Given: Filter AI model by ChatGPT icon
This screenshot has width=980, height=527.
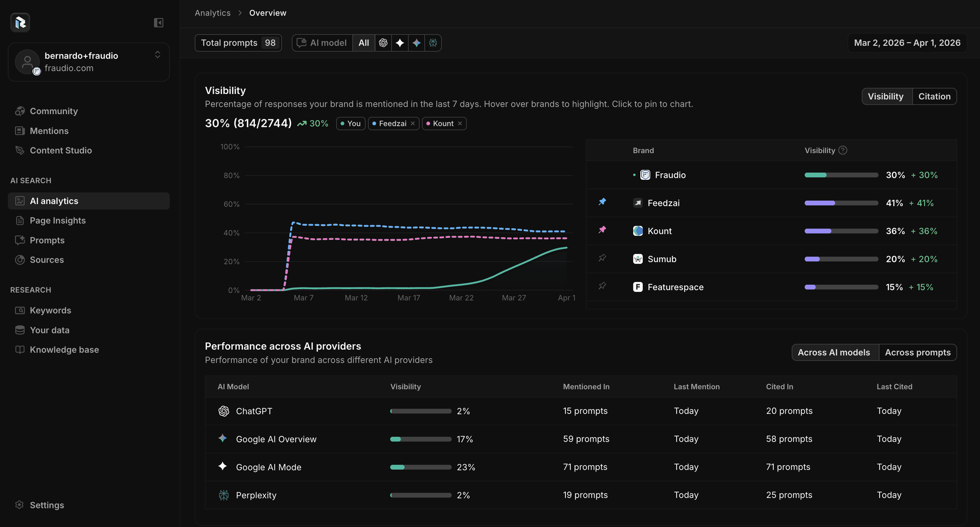Looking at the screenshot, I should point(383,43).
